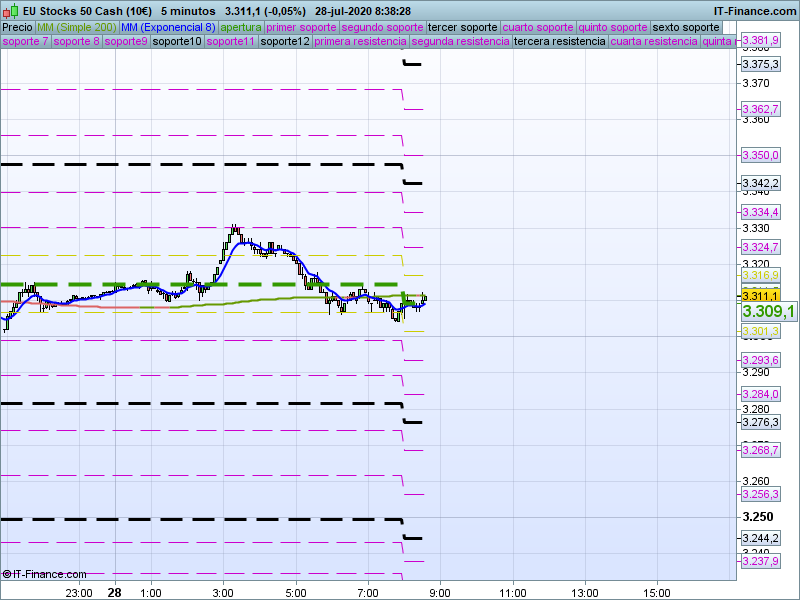Screen dimensions: 800x600
Task: Click the 9:00 mark on time axis
Action: coord(440,592)
